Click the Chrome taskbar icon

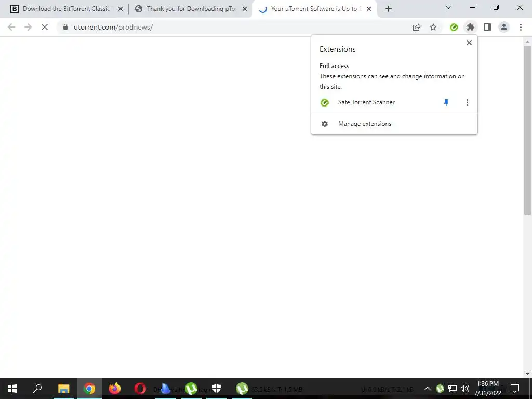click(x=89, y=389)
